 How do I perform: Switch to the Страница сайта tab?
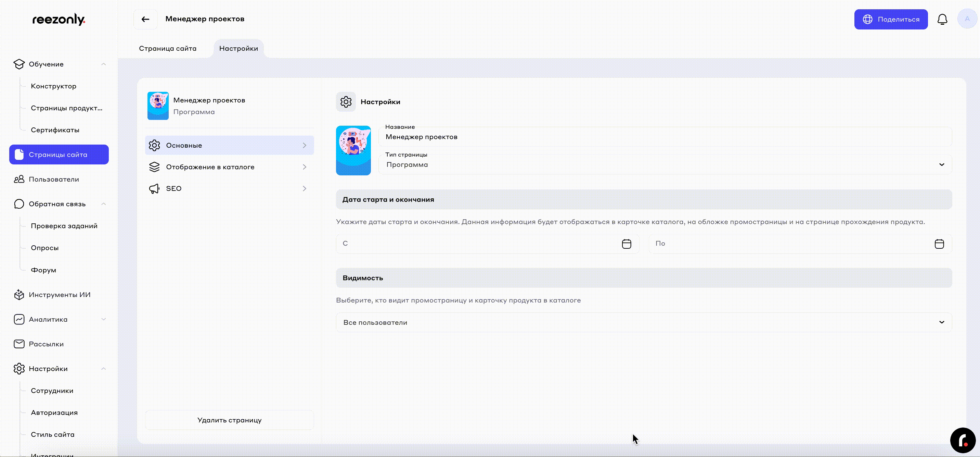(167, 48)
